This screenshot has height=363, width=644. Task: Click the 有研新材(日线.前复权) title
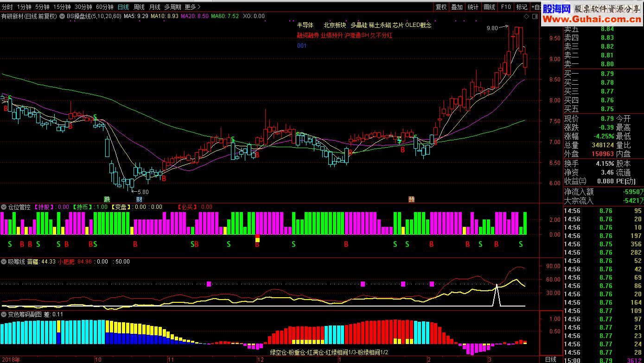point(29,16)
